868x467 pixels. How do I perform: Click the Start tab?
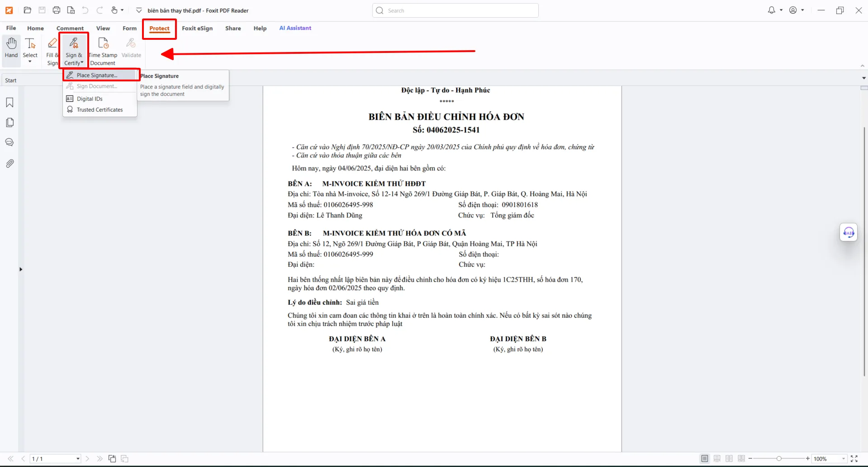point(11,80)
